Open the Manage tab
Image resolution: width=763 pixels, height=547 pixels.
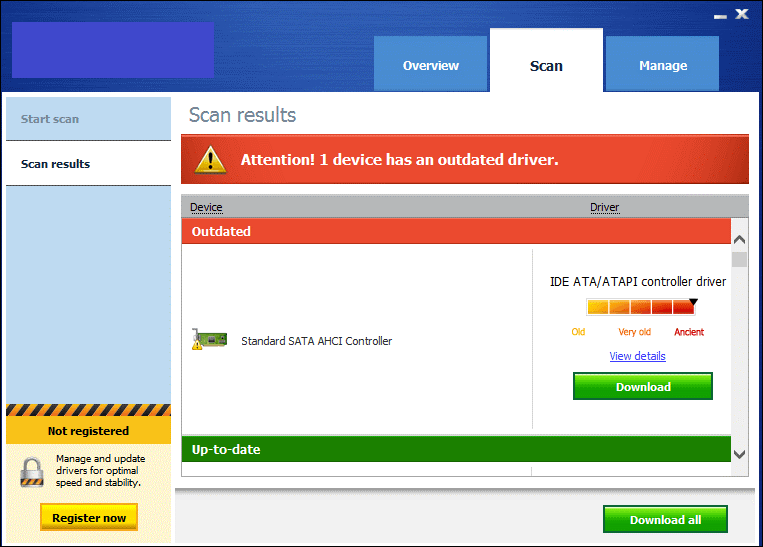[x=662, y=64]
